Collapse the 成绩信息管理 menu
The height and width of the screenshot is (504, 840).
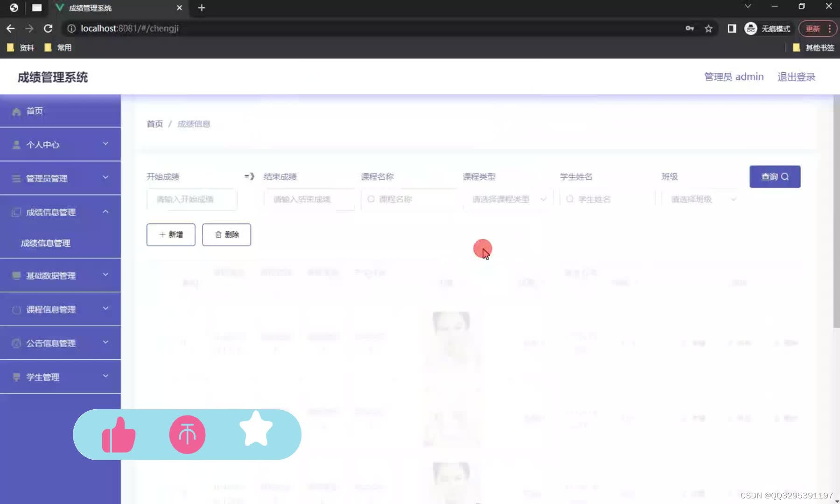click(x=105, y=211)
